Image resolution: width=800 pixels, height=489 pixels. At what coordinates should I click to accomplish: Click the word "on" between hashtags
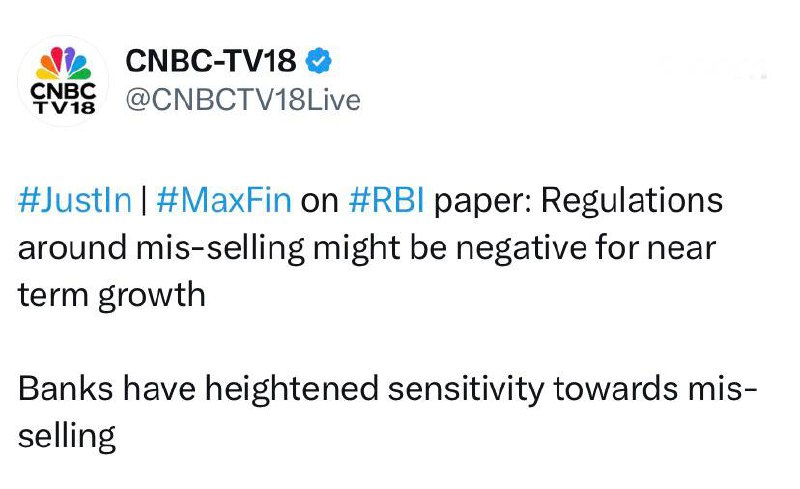pos(320,200)
